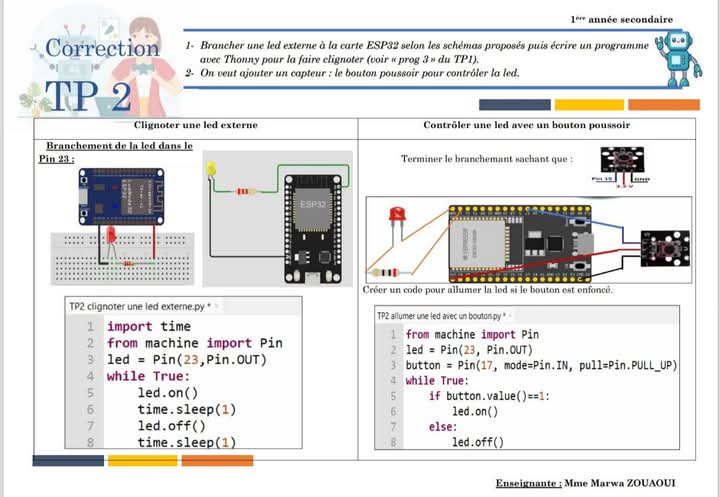
Task: Click the yellow LED in the ESP32 schematic
Action: click(x=210, y=172)
